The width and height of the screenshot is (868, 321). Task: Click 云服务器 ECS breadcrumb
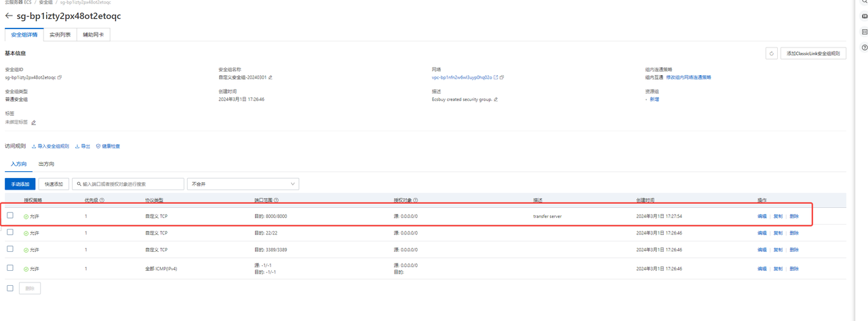[x=18, y=3]
